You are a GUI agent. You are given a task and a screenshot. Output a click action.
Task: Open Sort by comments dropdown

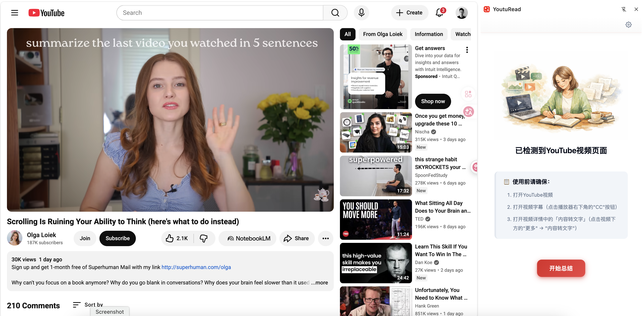pyautogui.click(x=88, y=304)
